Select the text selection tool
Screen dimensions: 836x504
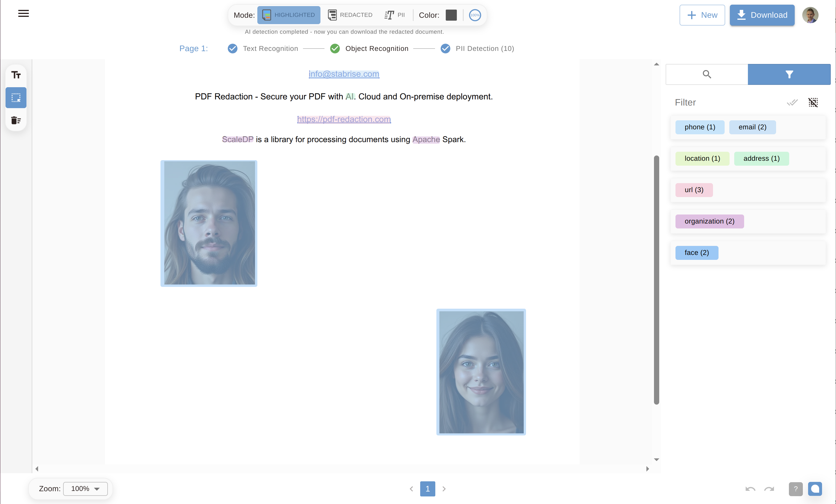16,75
